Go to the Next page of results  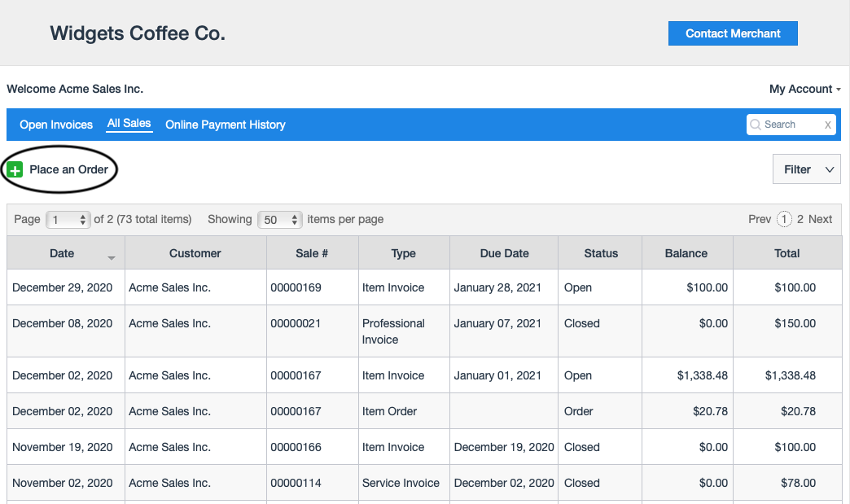tap(820, 219)
